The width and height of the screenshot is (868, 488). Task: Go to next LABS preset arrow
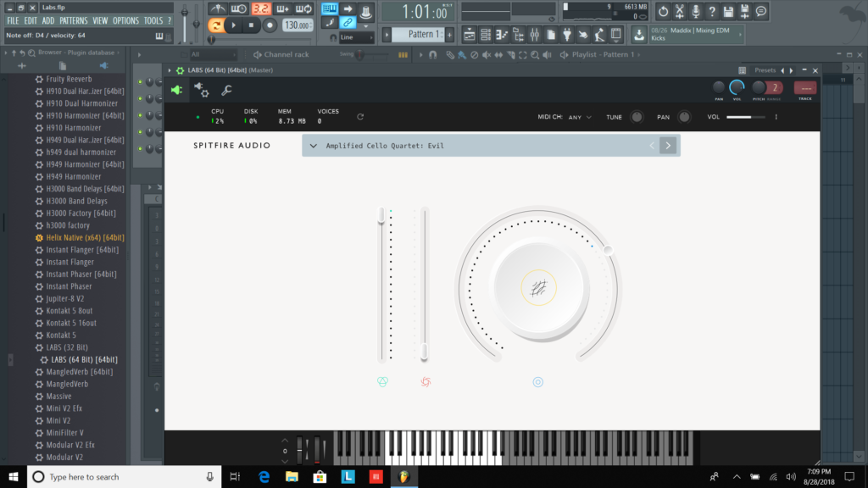point(668,146)
